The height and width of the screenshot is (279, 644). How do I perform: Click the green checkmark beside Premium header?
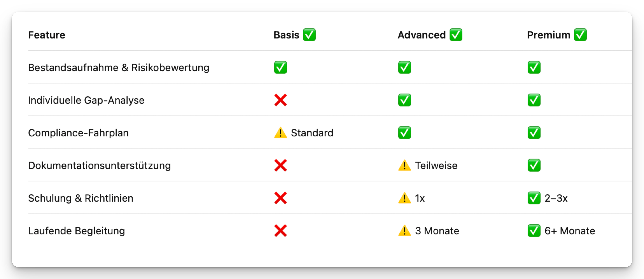(x=580, y=35)
